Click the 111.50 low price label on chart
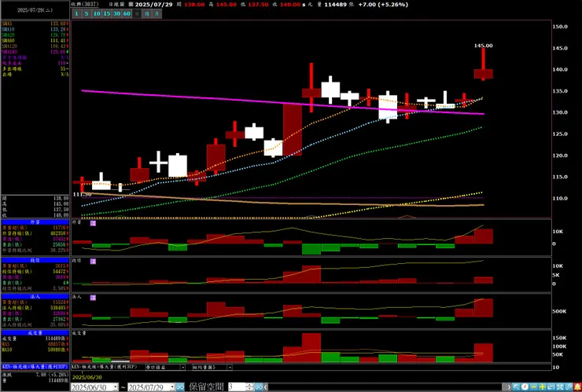The image size is (582, 392). [x=82, y=194]
